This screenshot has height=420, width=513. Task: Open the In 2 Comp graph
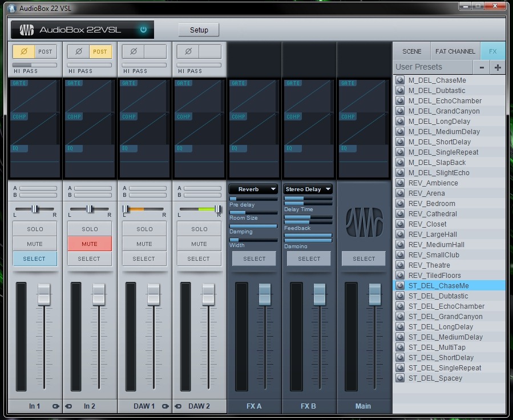click(x=90, y=128)
